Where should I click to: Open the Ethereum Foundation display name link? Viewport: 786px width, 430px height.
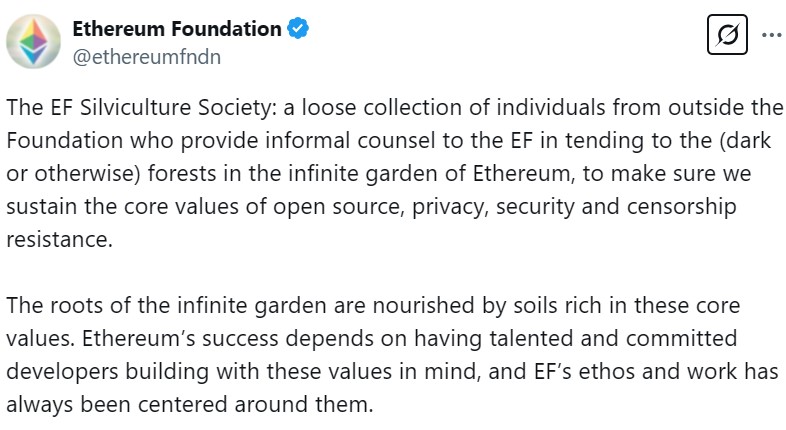point(177,29)
